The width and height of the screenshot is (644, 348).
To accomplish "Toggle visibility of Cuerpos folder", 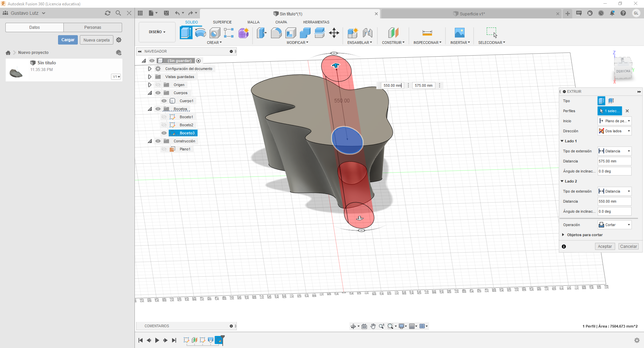I will [x=158, y=93].
